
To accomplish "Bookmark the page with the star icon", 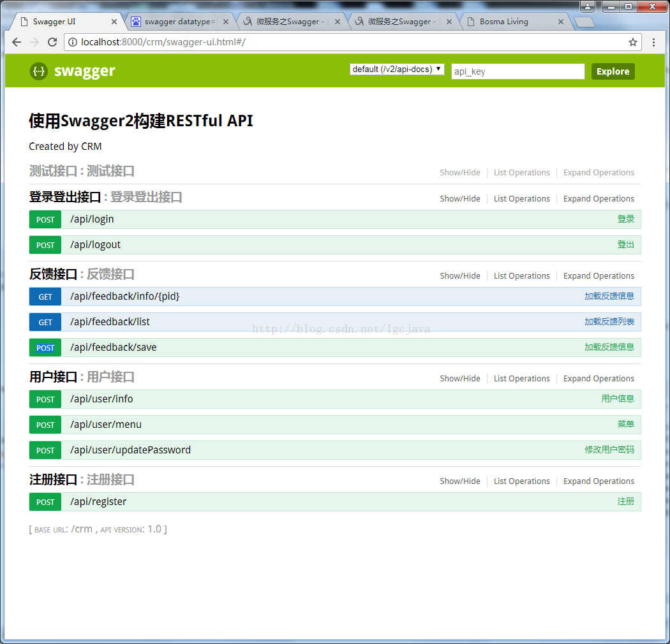I will click(633, 42).
